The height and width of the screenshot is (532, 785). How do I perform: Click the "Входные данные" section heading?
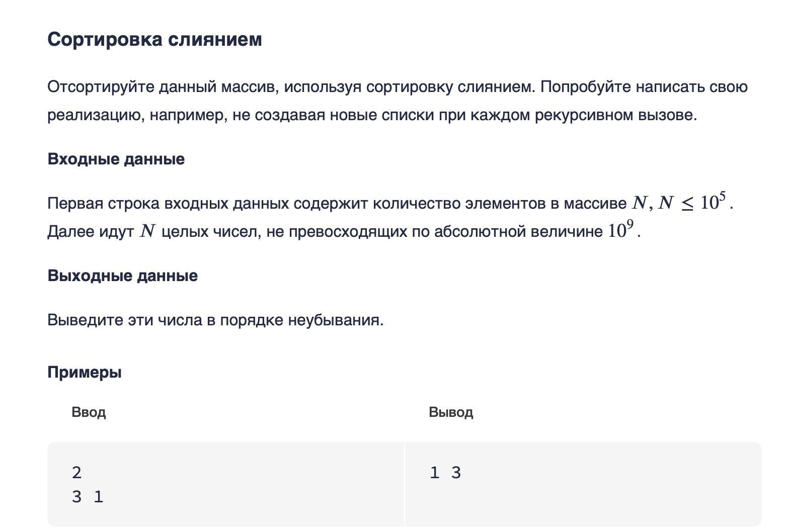[x=116, y=159]
